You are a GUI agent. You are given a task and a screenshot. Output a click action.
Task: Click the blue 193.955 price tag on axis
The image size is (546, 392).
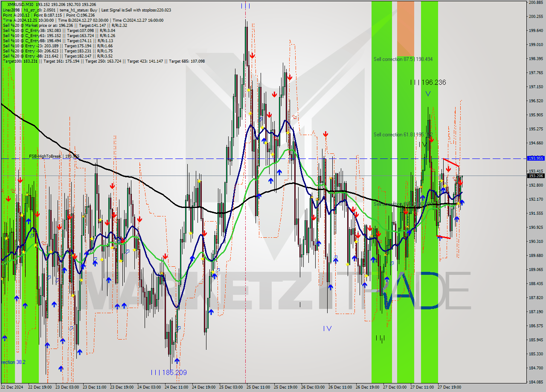(536, 158)
